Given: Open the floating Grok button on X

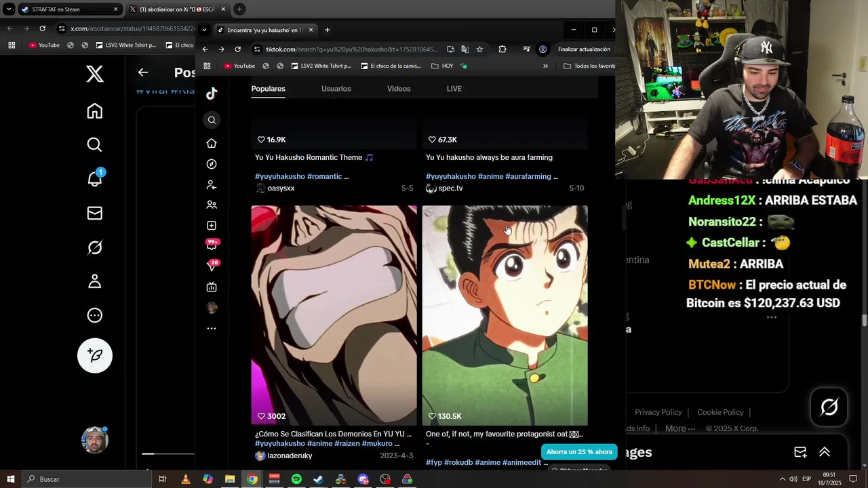Looking at the screenshot, I should (x=829, y=407).
